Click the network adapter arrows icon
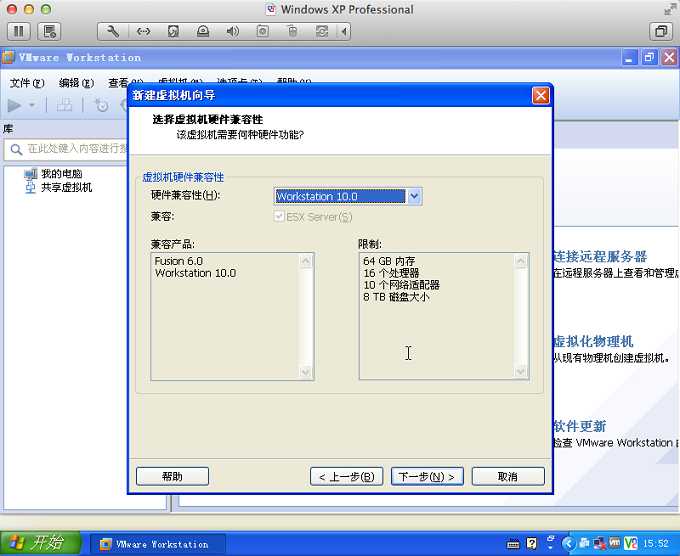680x556 pixels. pos(143,31)
